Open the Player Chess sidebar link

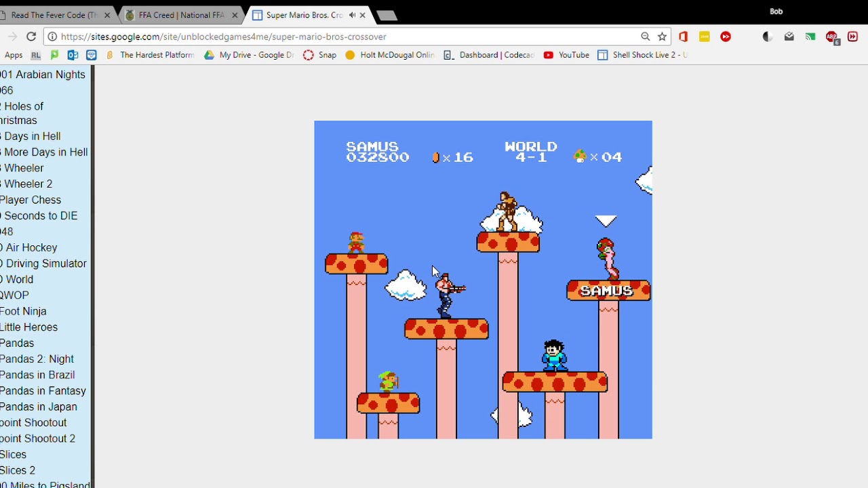(x=31, y=200)
